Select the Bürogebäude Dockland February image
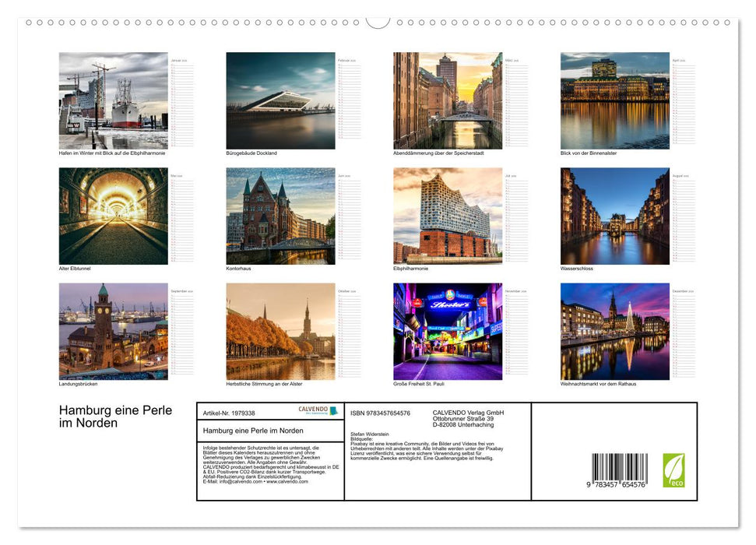The image size is (756, 545). 280,100
